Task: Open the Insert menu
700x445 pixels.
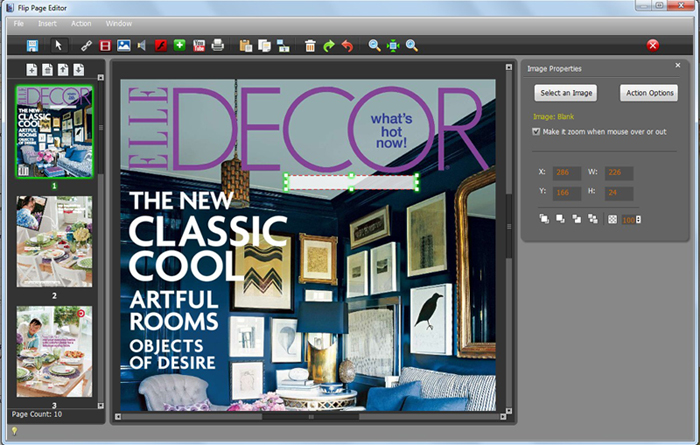Action: coord(47,24)
